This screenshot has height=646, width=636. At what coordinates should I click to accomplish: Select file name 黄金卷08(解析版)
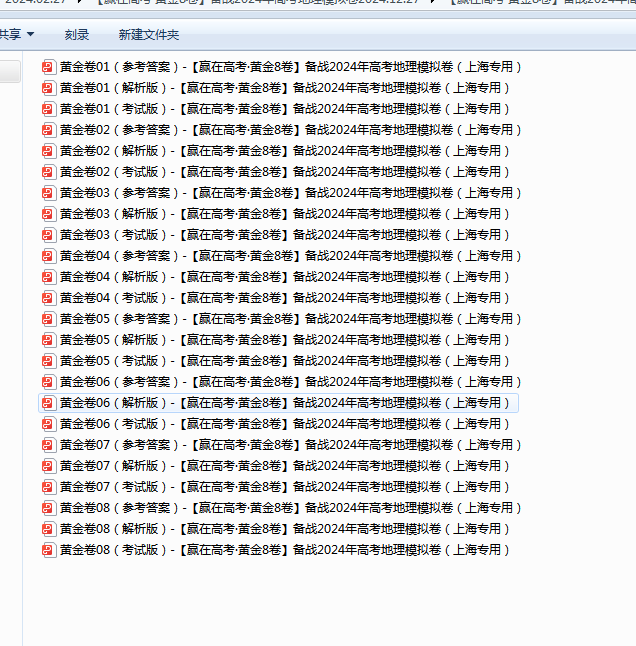coord(285,529)
